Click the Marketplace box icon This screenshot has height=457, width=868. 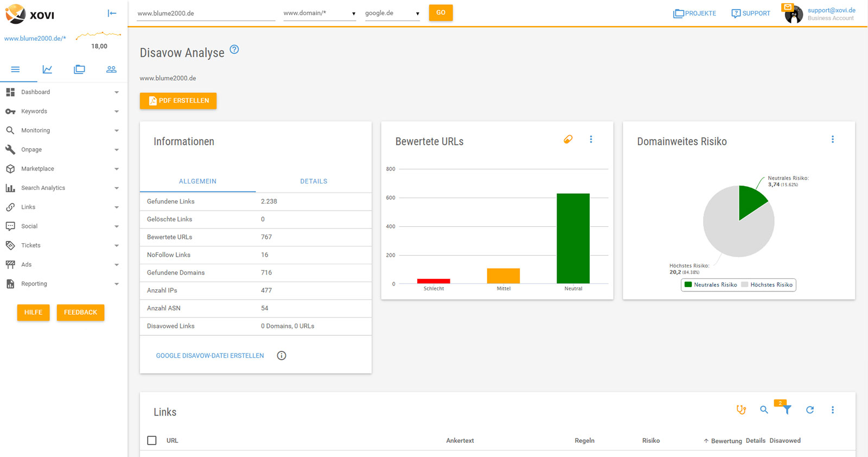10,169
